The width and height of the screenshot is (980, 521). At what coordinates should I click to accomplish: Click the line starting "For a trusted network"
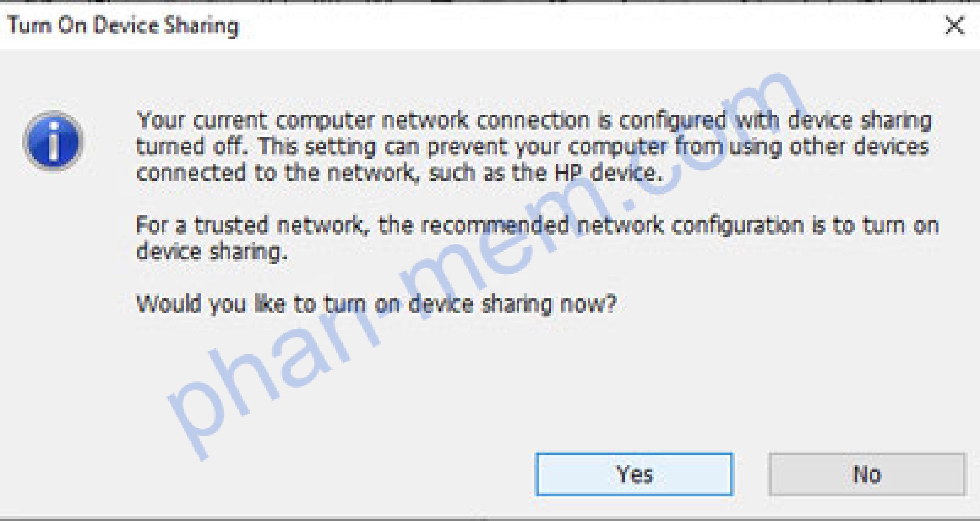point(537,225)
